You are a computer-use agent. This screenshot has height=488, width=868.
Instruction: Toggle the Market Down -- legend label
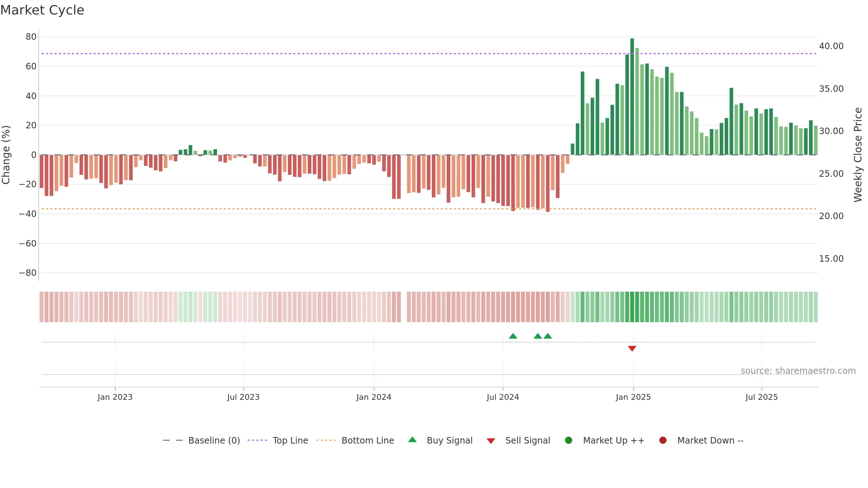point(710,440)
